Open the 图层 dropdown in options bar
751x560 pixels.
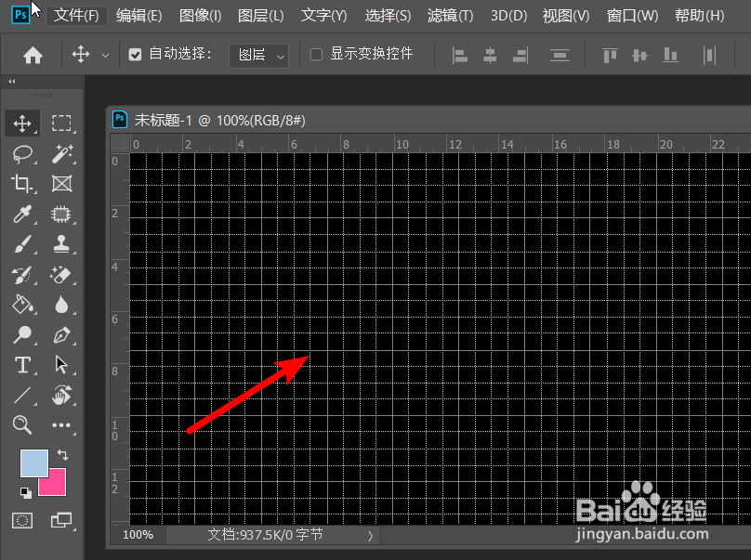coord(260,55)
